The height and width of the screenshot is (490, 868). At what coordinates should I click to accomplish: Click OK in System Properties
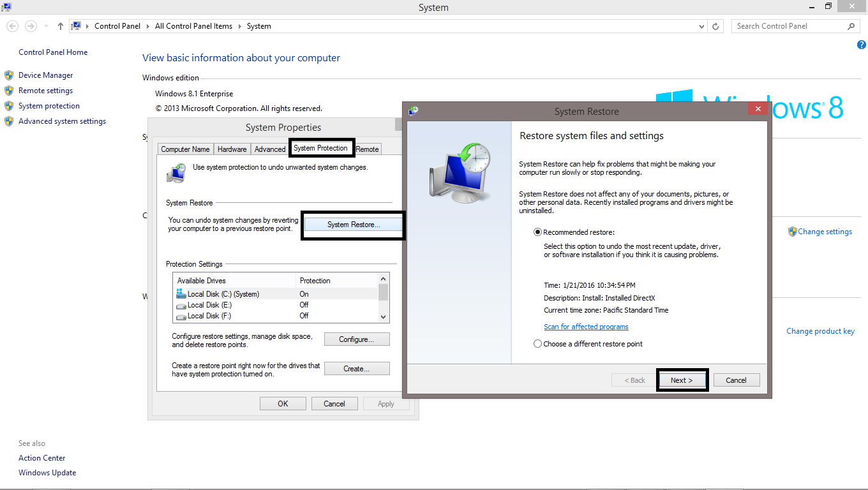click(x=283, y=404)
